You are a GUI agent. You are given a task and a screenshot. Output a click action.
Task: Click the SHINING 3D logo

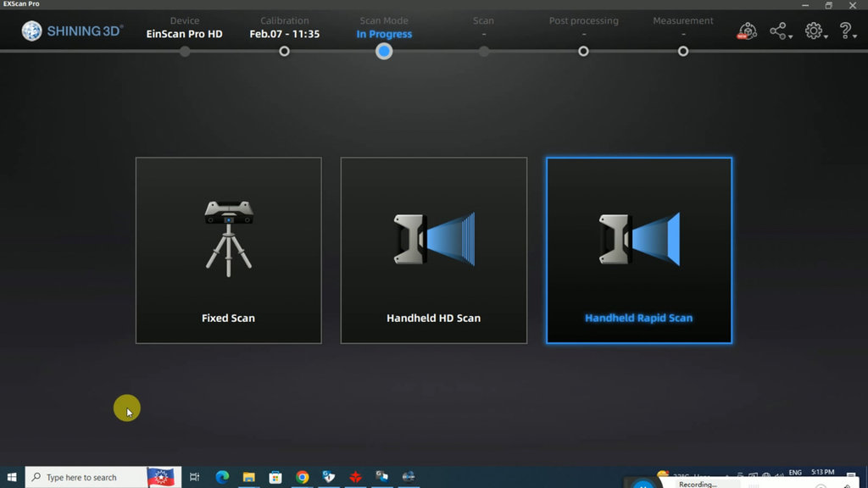(x=73, y=31)
